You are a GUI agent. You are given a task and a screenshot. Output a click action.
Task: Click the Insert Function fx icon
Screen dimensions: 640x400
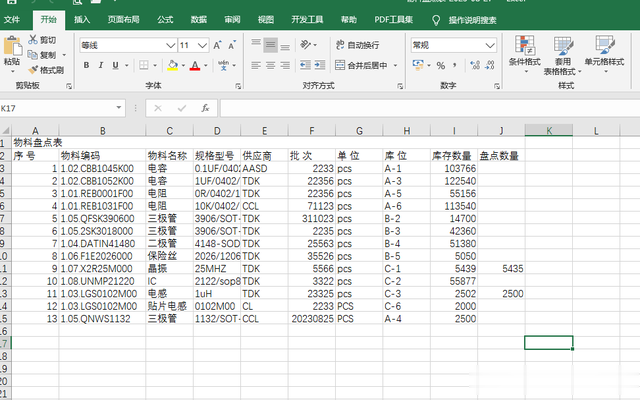point(205,108)
